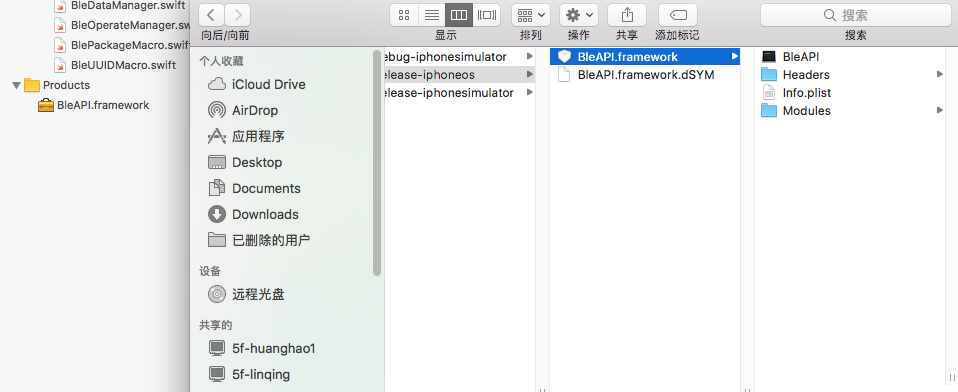Expand arrow beside selected BleAPI.framework
This screenshot has height=392, width=958.
point(734,57)
